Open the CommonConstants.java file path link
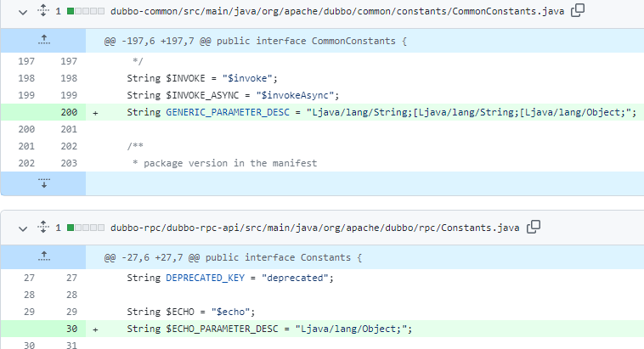 [337, 11]
